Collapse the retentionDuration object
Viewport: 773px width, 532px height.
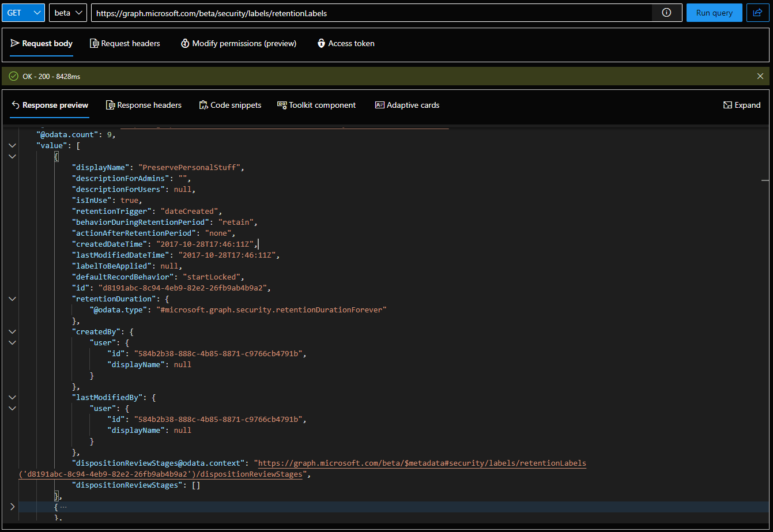tap(12, 299)
